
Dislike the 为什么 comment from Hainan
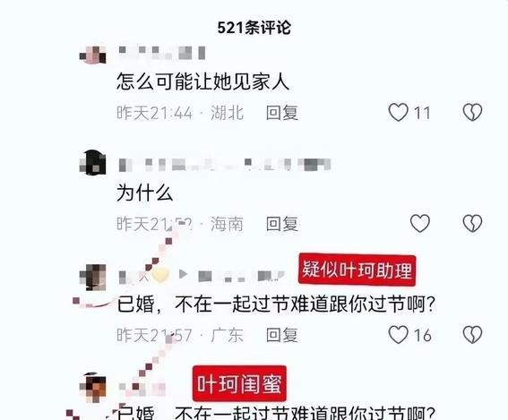[473, 224]
